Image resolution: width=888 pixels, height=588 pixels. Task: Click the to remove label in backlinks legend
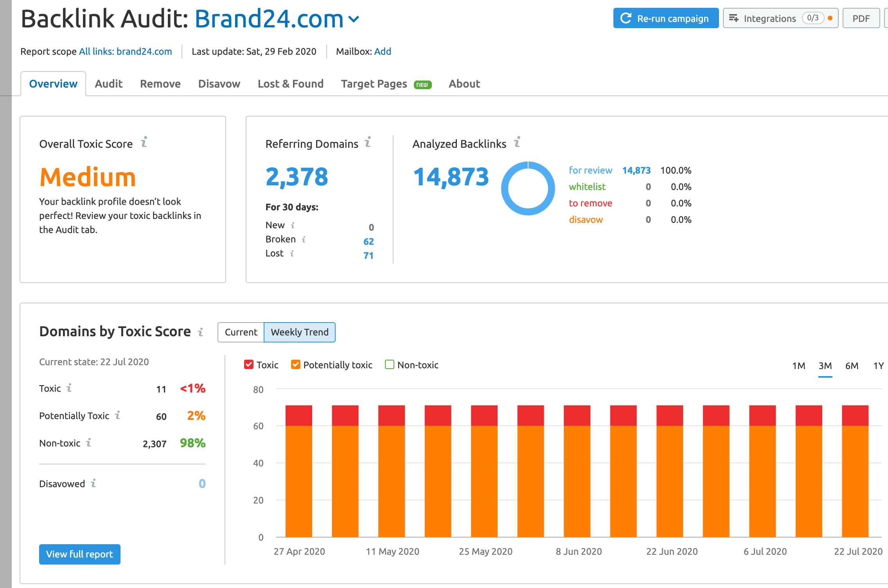pos(590,203)
